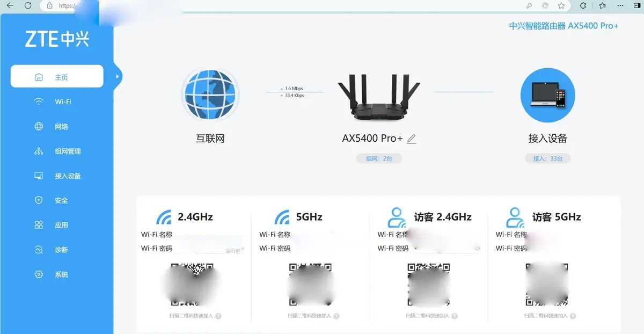644x334 pixels.
Task: Click help icon under 访客 2.4GHz QR code
Action: (455, 316)
